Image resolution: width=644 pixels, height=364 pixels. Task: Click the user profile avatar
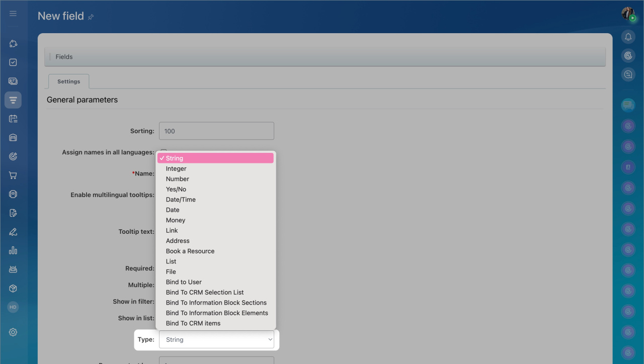pos(627,14)
